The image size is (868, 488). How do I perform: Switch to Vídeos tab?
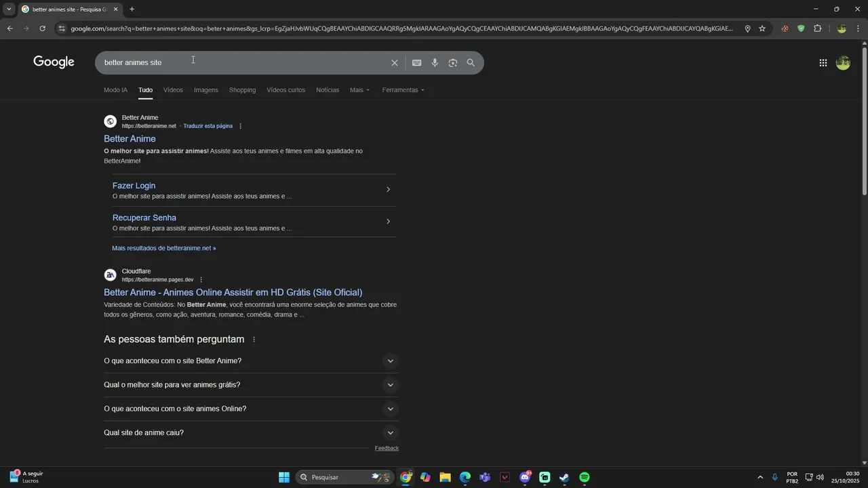(173, 90)
